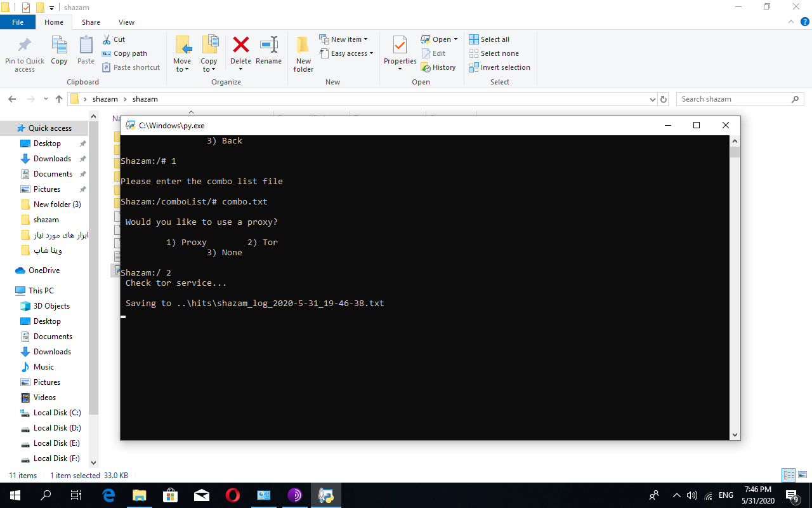Open the Windows Start menu
The width and height of the screenshot is (812, 508).
(x=15, y=495)
